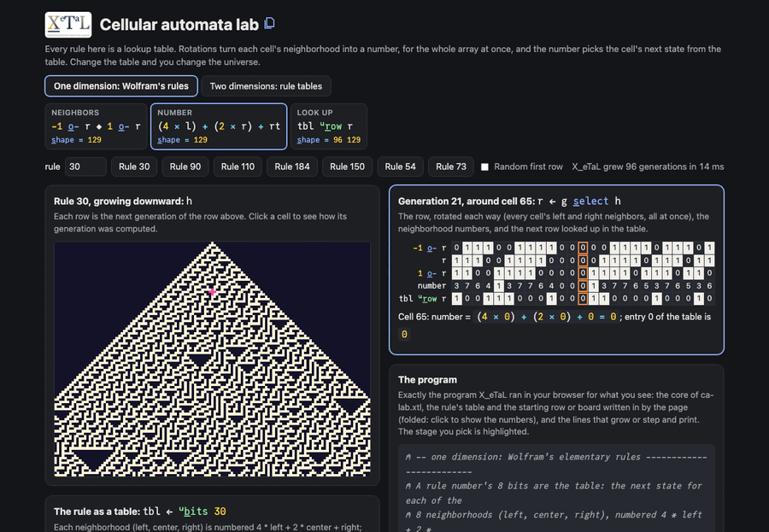Choose the Rule 73 preset
This screenshot has height=532, width=769.
pyautogui.click(x=450, y=167)
